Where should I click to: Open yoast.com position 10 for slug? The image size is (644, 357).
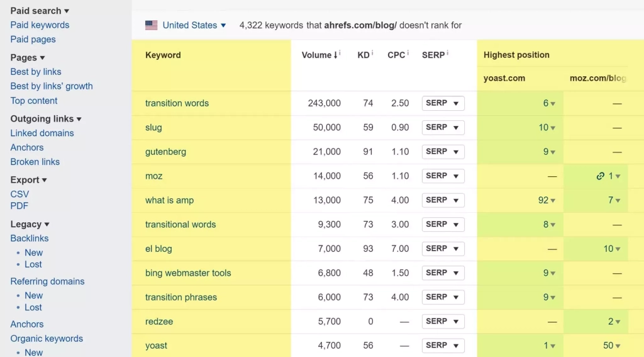click(x=547, y=127)
